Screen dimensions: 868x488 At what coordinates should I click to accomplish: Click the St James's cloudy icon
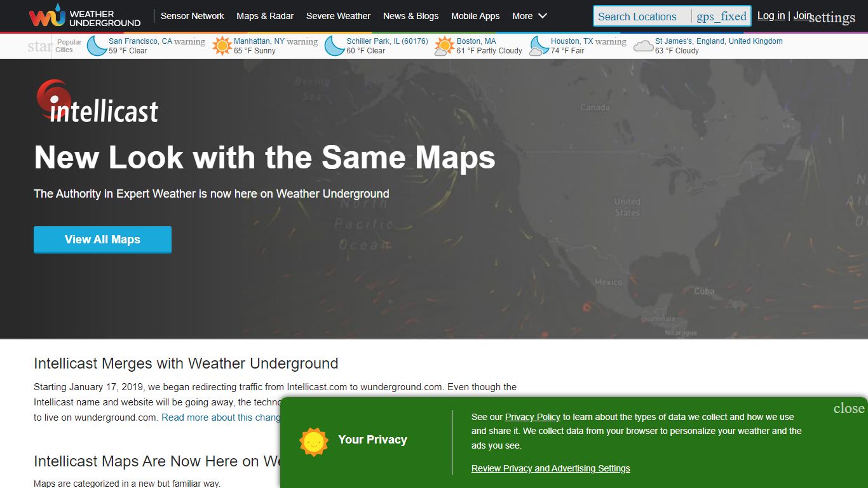(643, 46)
